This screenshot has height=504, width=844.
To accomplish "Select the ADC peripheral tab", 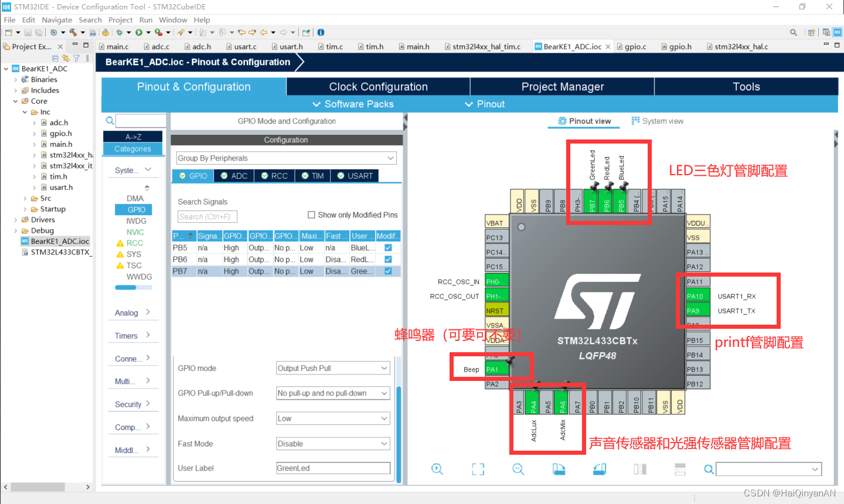I will (234, 176).
